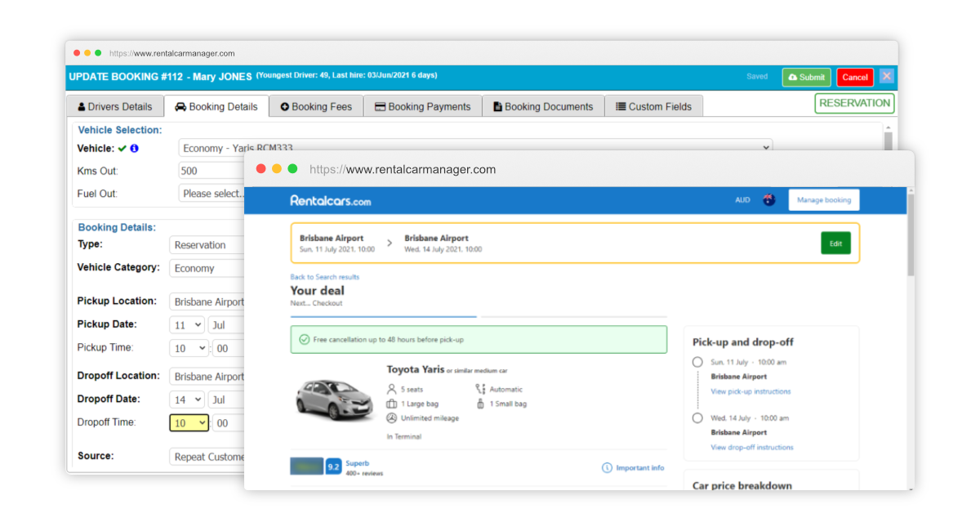Open the highlighted Dropoff Time hour dropdown
The image size is (980, 531).
tap(189, 422)
